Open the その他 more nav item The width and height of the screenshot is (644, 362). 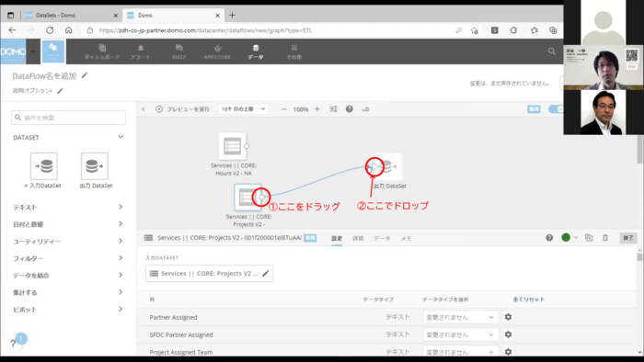[294, 52]
